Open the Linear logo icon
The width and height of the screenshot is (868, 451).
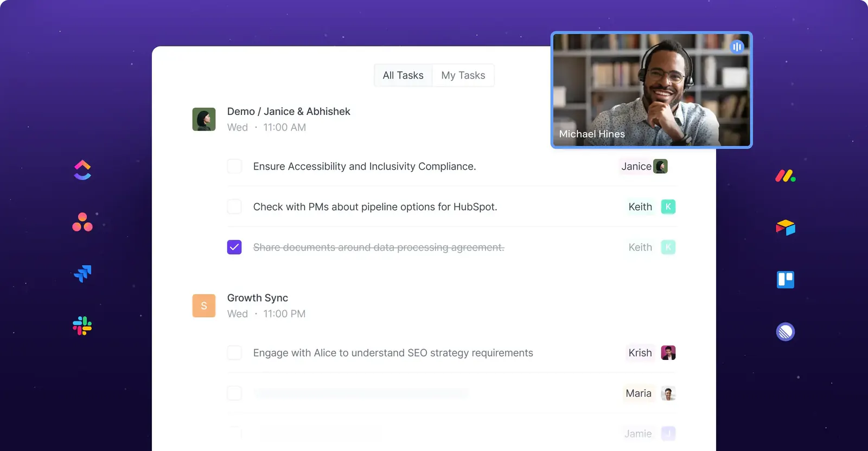tap(786, 332)
